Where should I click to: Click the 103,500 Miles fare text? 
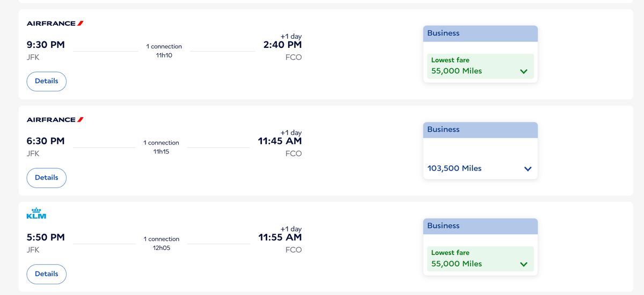tap(455, 168)
